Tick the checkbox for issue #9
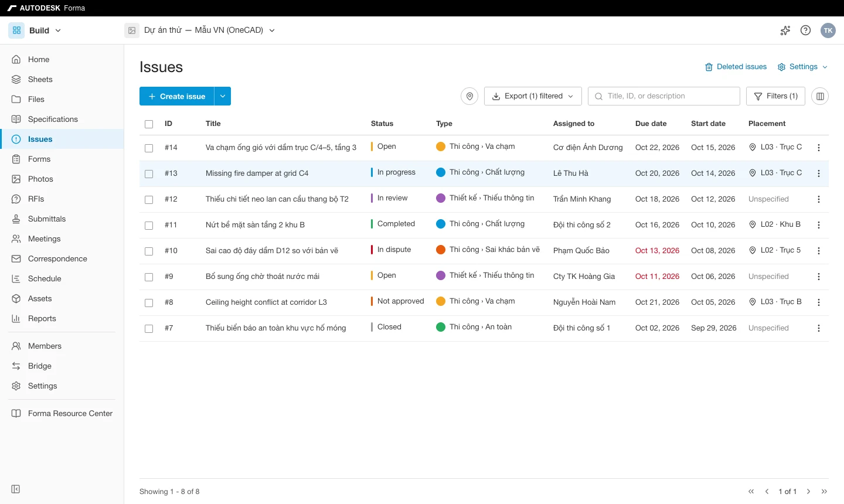Image resolution: width=844 pixels, height=504 pixels. (149, 277)
